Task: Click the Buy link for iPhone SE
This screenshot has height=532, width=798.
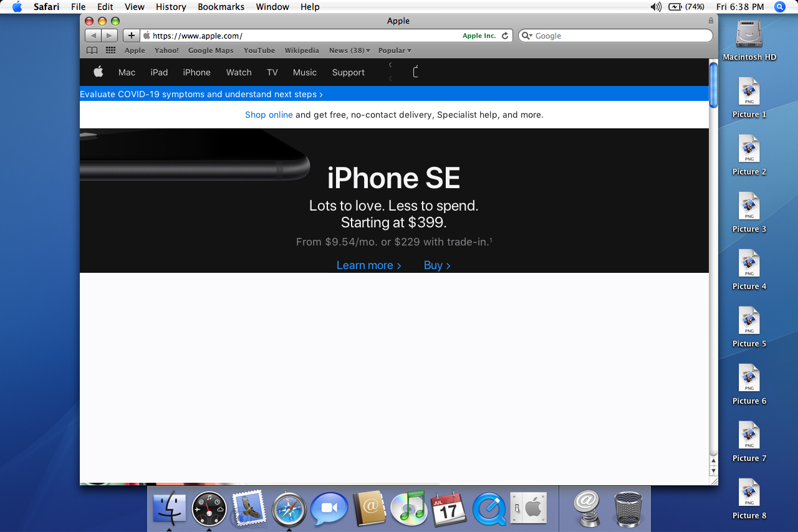Action: click(x=437, y=265)
